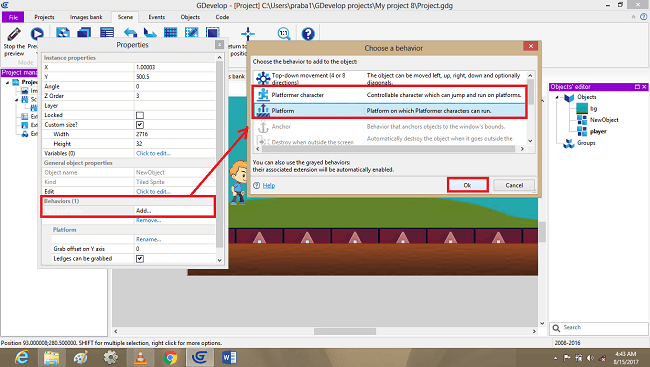Click the window mask icon in ribbon
Screen dimensions: 650x367
click(213, 33)
